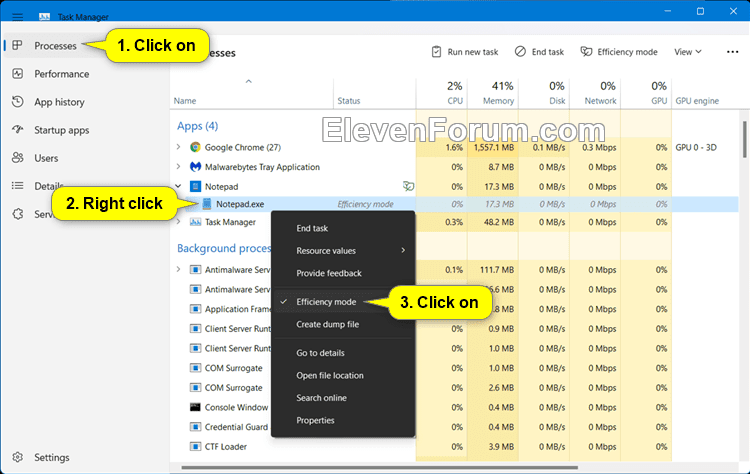Screen dimensions: 750x474
Task: Sort by the GPU engine column header
Action: tap(697, 101)
